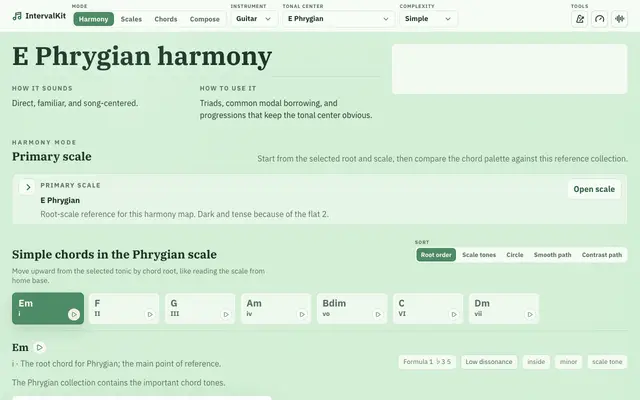Expand the Primary Scale chevron
This screenshot has height=400, width=640.
tap(27, 187)
